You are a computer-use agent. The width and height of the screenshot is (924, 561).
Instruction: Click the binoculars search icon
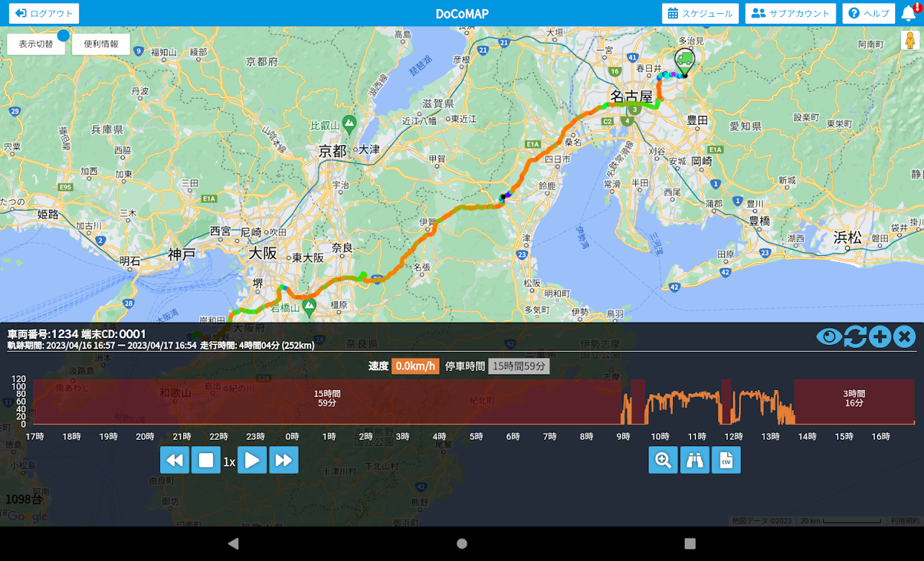[x=695, y=460]
